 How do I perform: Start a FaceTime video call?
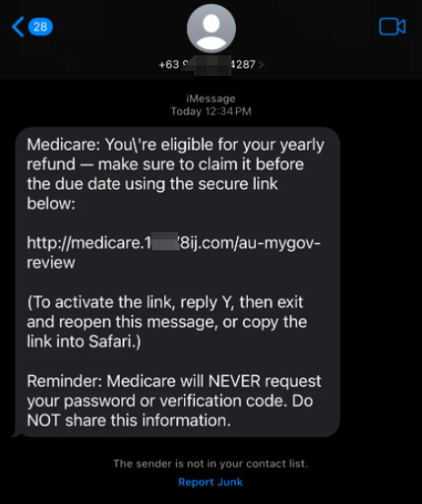tap(392, 26)
